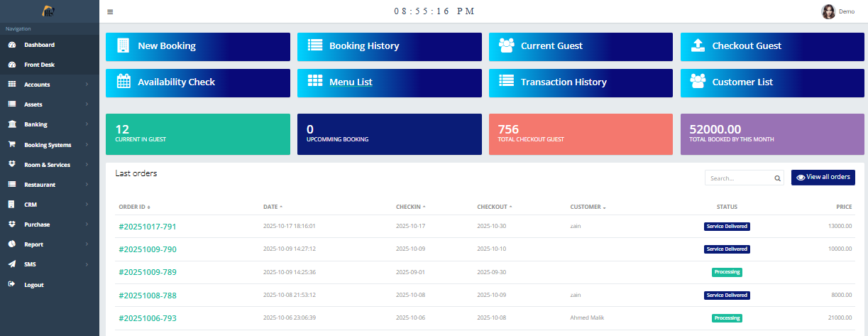Click the New Booking building icon

click(x=123, y=45)
